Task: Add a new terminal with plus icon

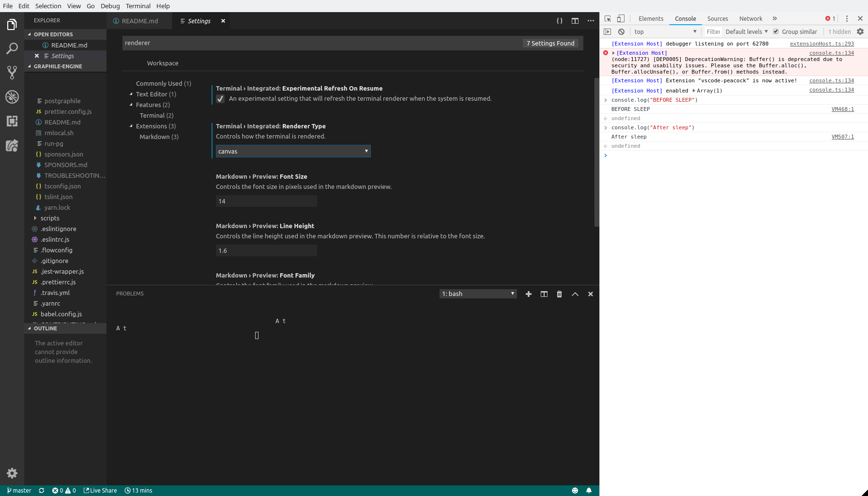Action: (529, 294)
